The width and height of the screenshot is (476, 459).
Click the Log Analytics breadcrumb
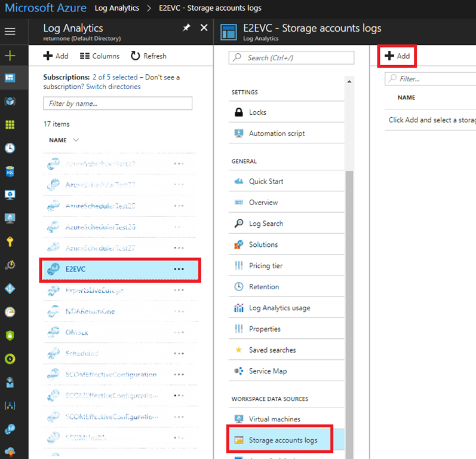click(x=117, y=8)
